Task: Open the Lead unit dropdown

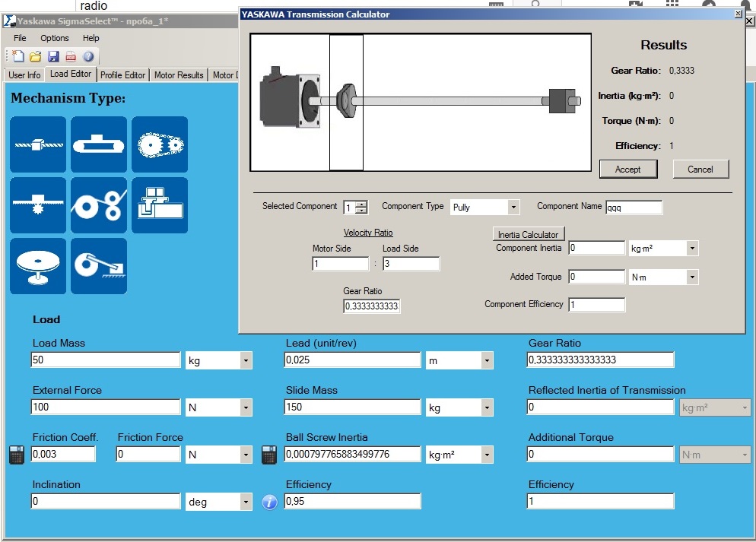Action: (x=487, y=360)
